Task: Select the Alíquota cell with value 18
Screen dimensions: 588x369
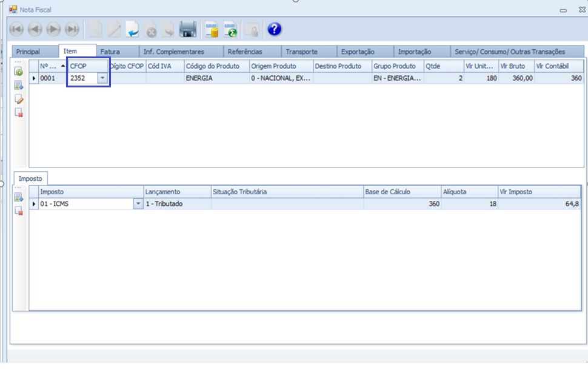Action: click(469, 204)
